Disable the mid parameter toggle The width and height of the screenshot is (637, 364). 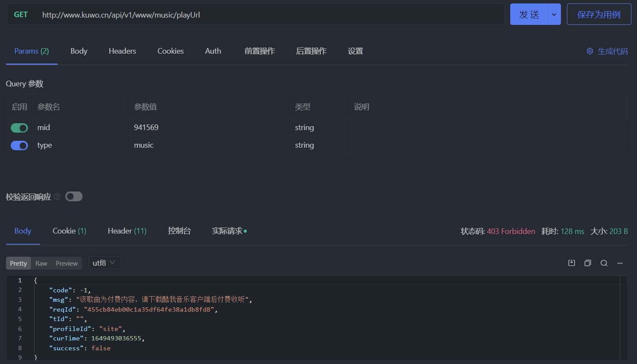[x=19, y=128]
